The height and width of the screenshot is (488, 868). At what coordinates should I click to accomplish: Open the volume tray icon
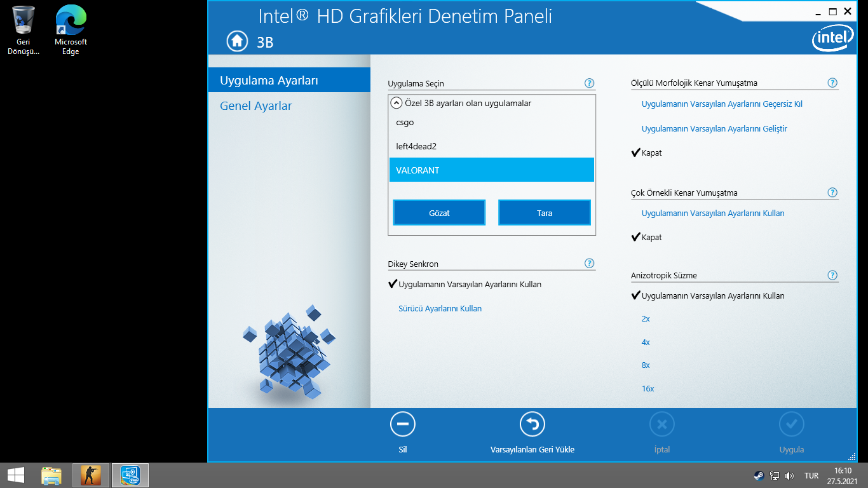tap(789, 475)
